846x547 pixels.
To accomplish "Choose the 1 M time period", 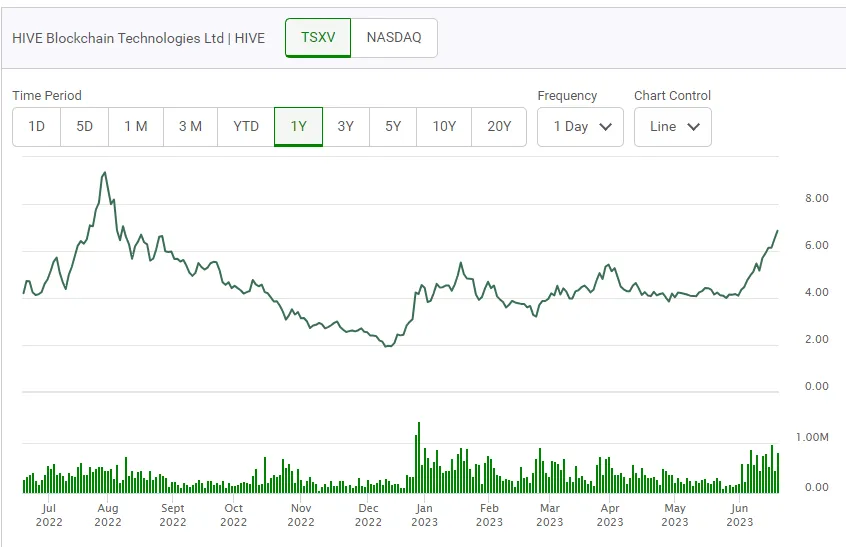I will tap(136, 127).
